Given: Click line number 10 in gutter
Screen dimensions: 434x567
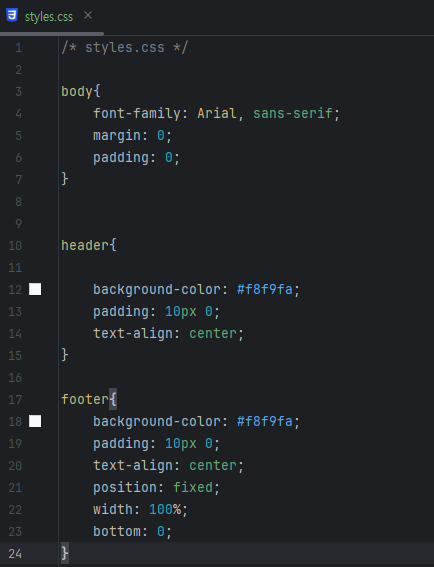Looking at the screenshot, I should [15, 246].
